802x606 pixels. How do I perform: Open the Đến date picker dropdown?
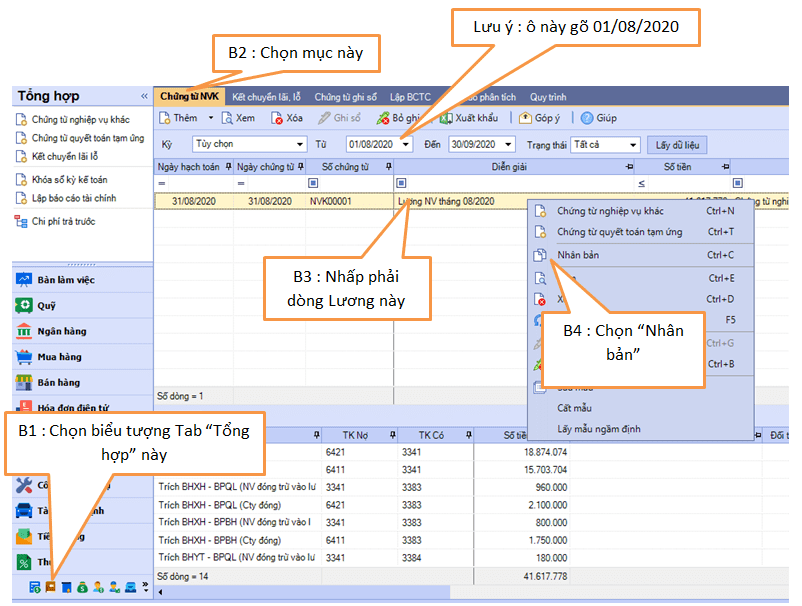click(x=508, y=145)
